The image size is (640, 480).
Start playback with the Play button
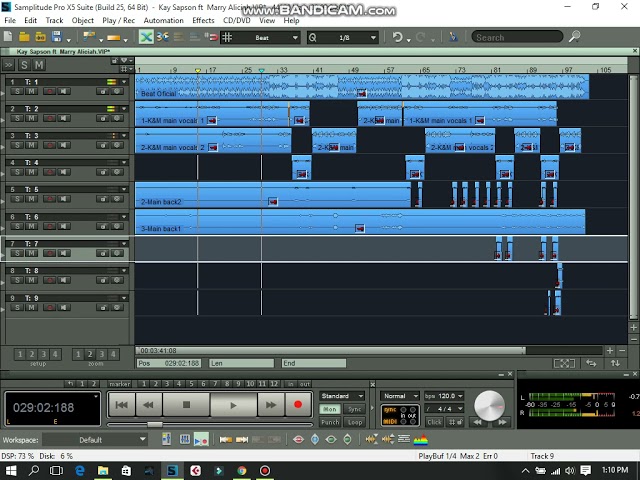233,405
